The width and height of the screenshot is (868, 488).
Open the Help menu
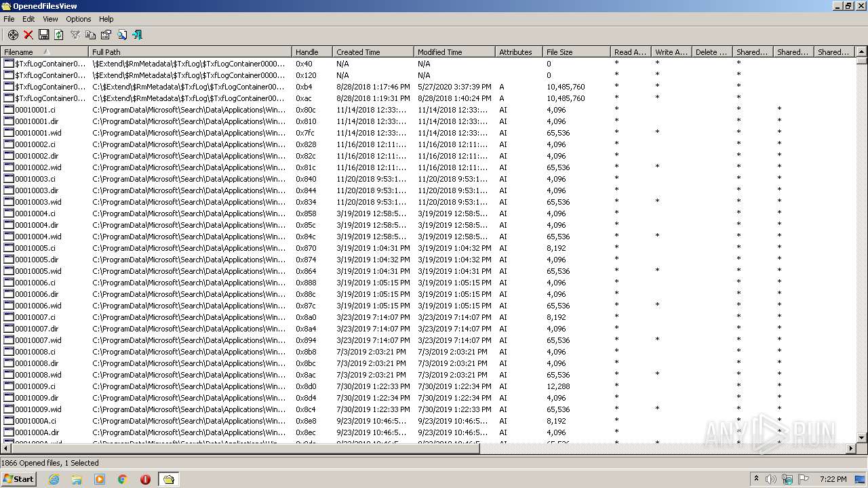[x=106, y=19]
